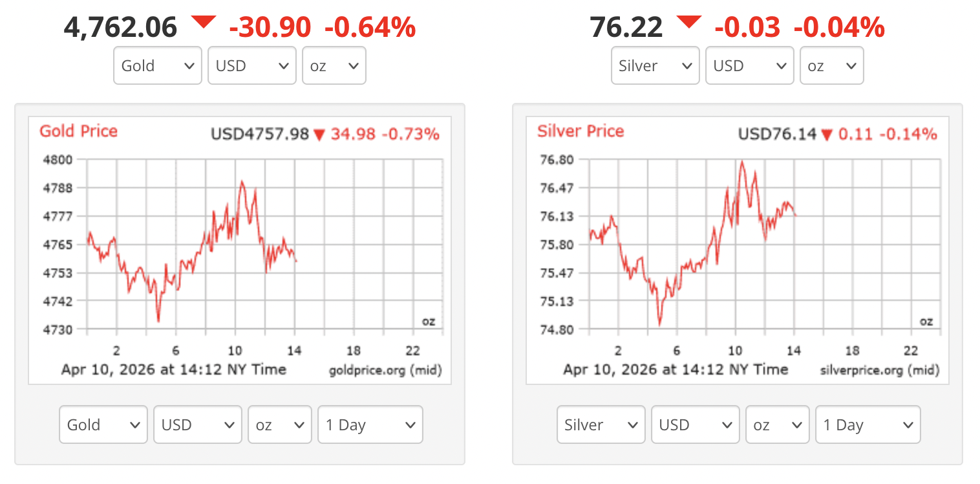Open the Silver metal dropdown under the 76.22 headline
980x484 pixels.
coord(655,65)
